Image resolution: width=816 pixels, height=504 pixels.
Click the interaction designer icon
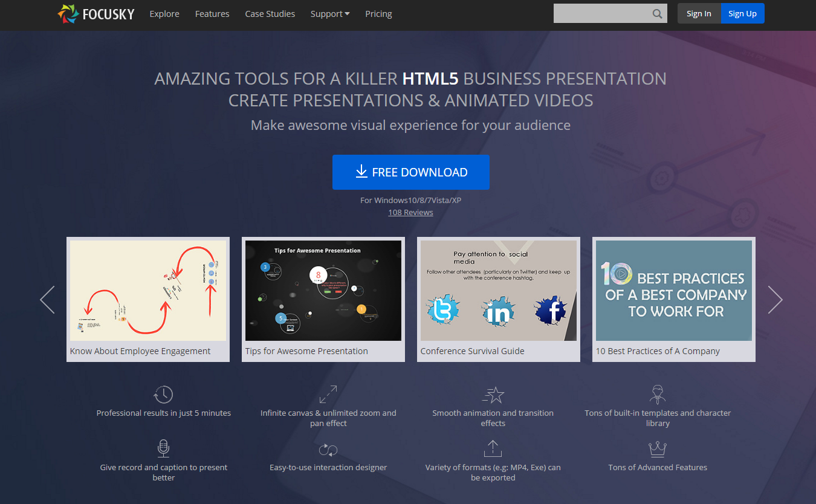tap(328, 450)
